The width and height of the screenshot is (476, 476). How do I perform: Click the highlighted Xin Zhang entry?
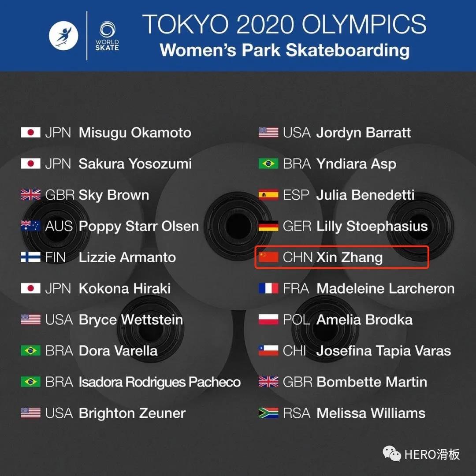[x=342, y=257]
